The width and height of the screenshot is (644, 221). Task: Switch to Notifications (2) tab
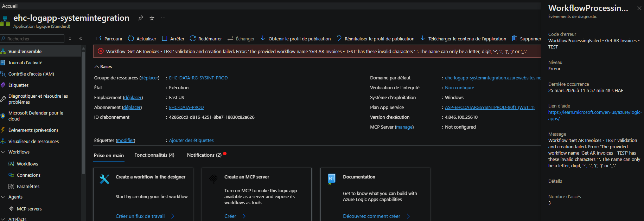tap(204, 155)
